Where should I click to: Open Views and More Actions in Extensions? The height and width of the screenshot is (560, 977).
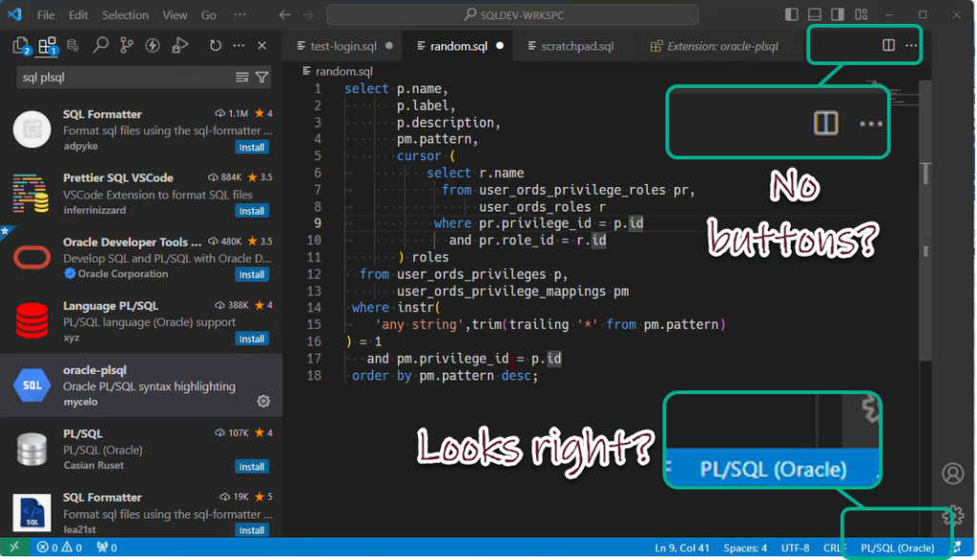(x=239, y=45)
